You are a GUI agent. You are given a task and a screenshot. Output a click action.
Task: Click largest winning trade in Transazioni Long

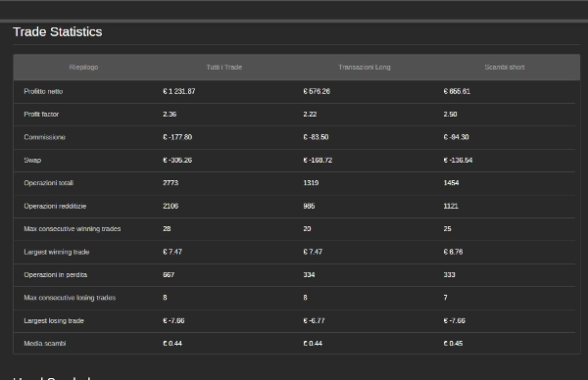[x=313, y=252]
